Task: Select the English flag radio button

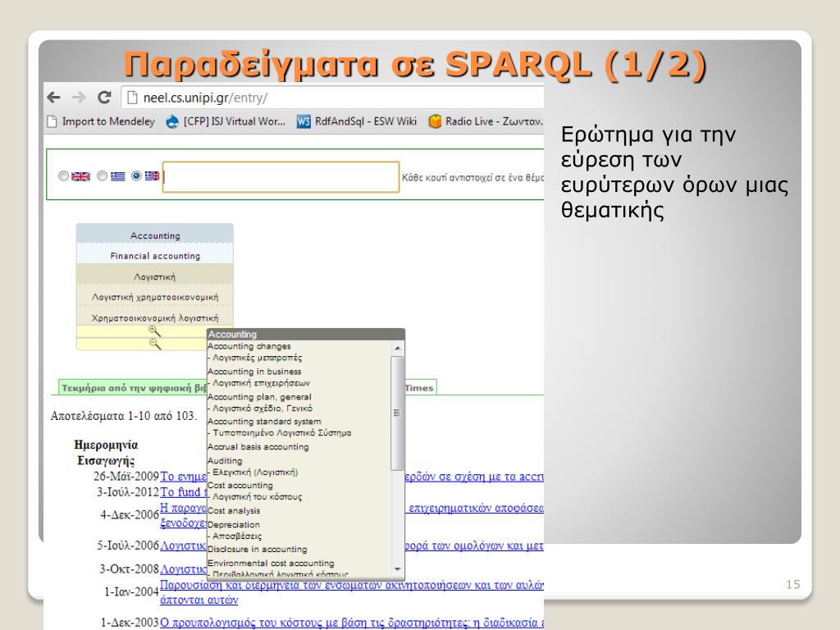Action: coord(64,176)
